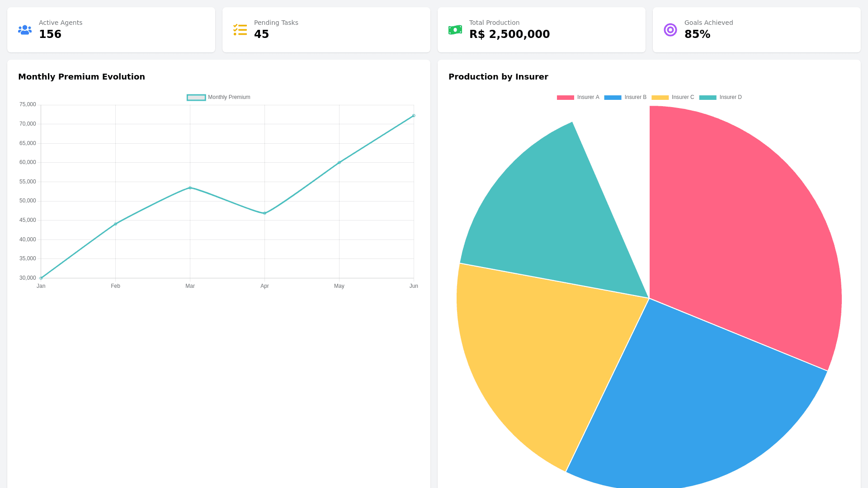This screenshot has width=868, height=488.
Task: Click the 85% goals achieved value
Action: coord(697,34)
